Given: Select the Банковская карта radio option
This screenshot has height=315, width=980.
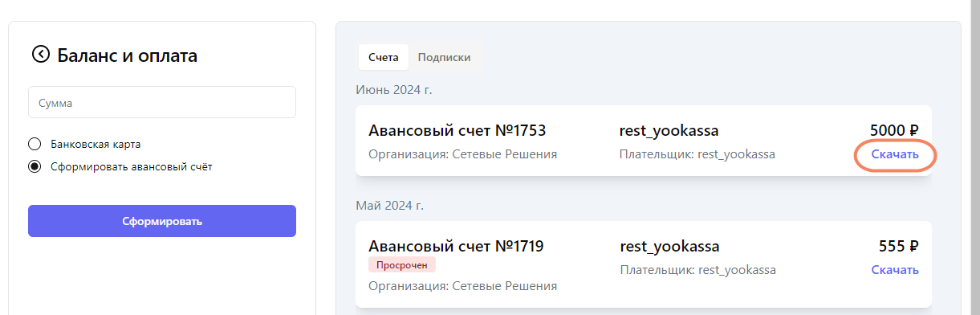Looking at the screenshot, I should 34,145.
